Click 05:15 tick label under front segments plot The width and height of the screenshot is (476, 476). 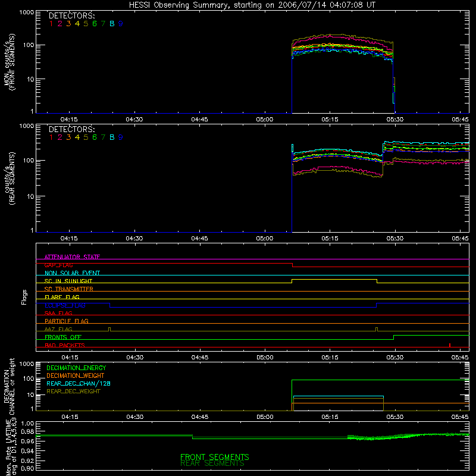pos(330,120)
